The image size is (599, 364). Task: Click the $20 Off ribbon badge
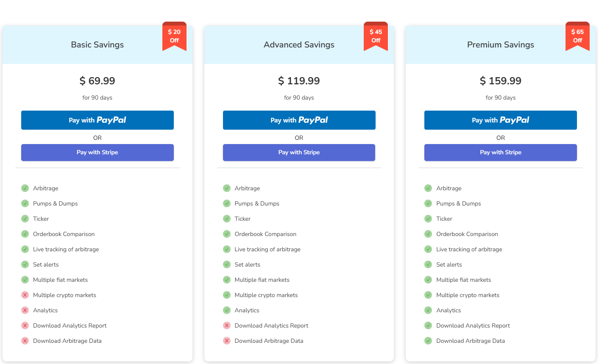click(x=174, y=36)
